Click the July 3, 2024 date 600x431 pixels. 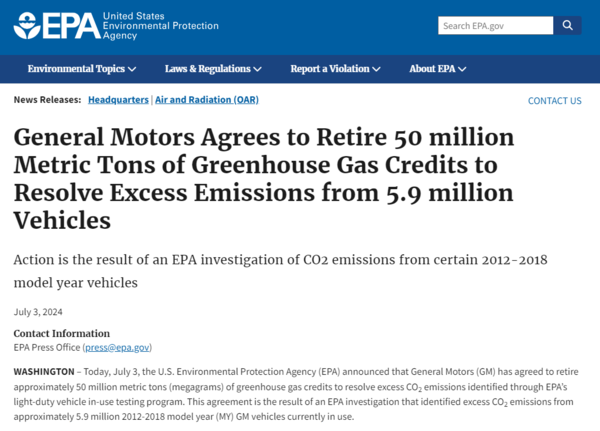pos(37,311)
